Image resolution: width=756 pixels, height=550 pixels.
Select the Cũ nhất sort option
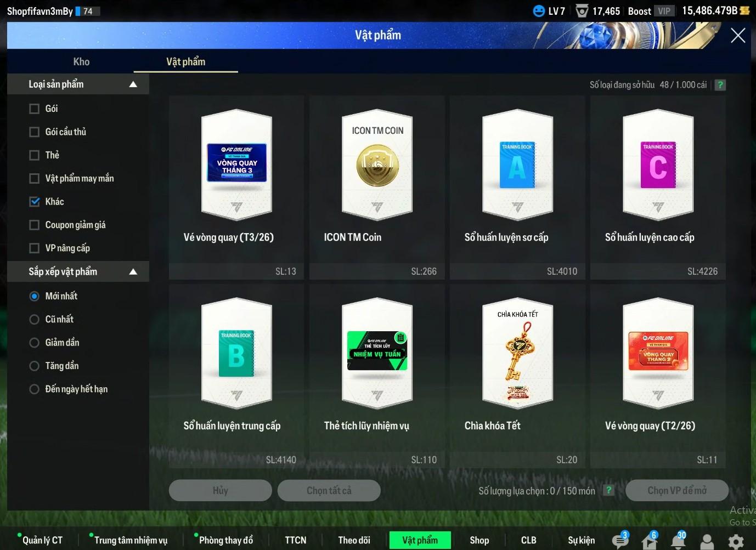(x=35, y=319)
